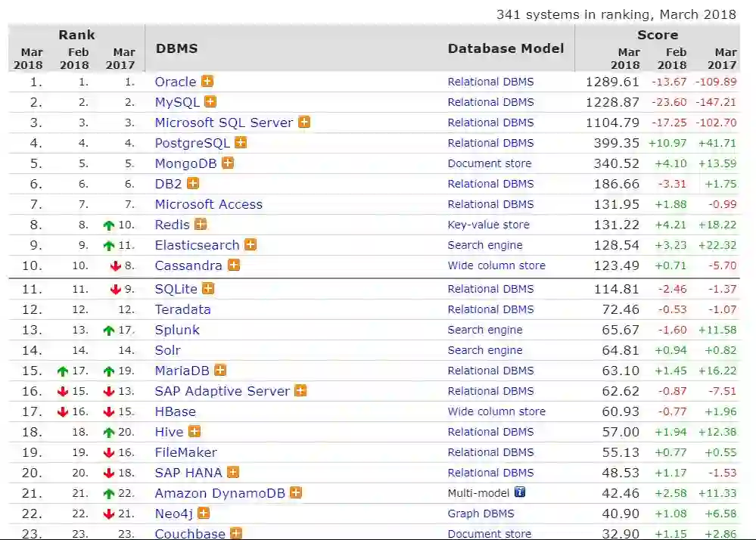The width and height of the screenshot is (756, 540).
Task: Click the plus icon beside Amazon DynamoDB
Action: coord(296,492)
